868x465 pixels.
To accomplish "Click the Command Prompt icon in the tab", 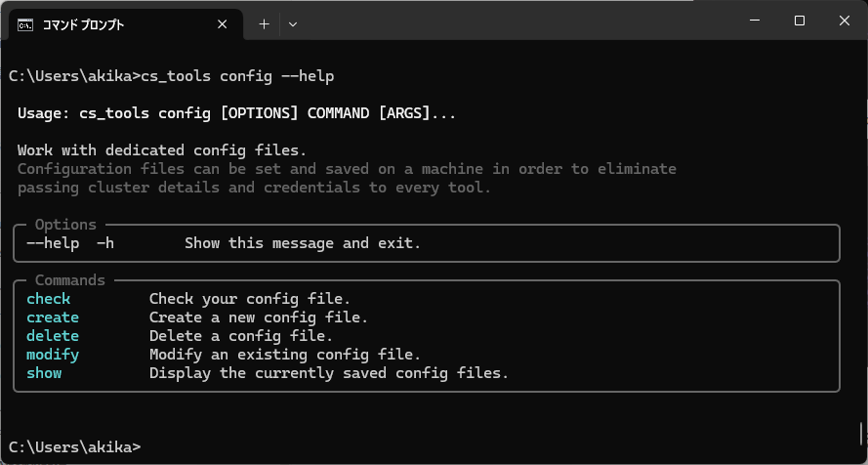I will (x=26, y=23).
